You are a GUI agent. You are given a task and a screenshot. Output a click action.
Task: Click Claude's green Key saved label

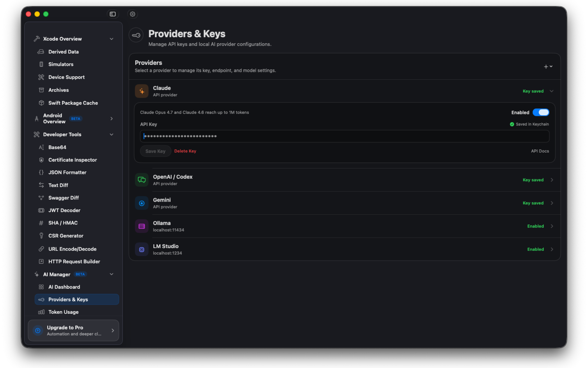(x=533, y=91)
